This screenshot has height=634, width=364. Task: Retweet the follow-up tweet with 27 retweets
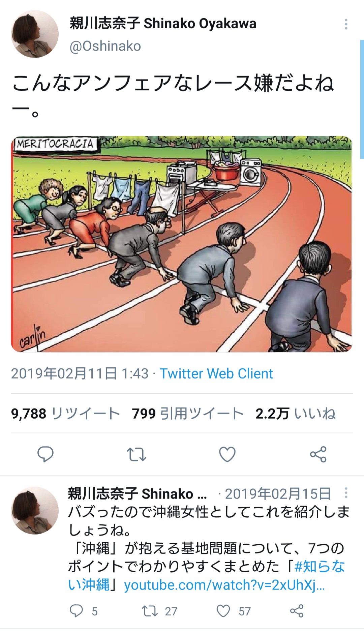click(150, 611)
